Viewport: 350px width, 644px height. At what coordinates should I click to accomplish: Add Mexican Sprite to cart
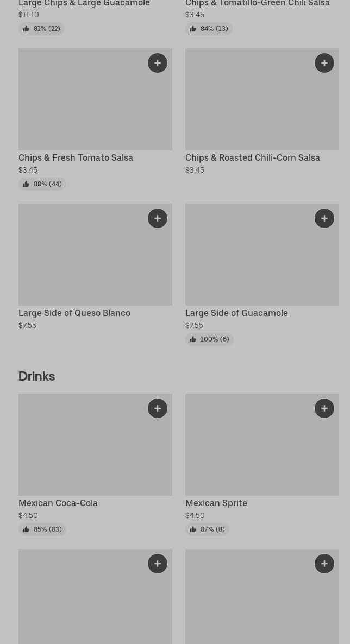324,408
